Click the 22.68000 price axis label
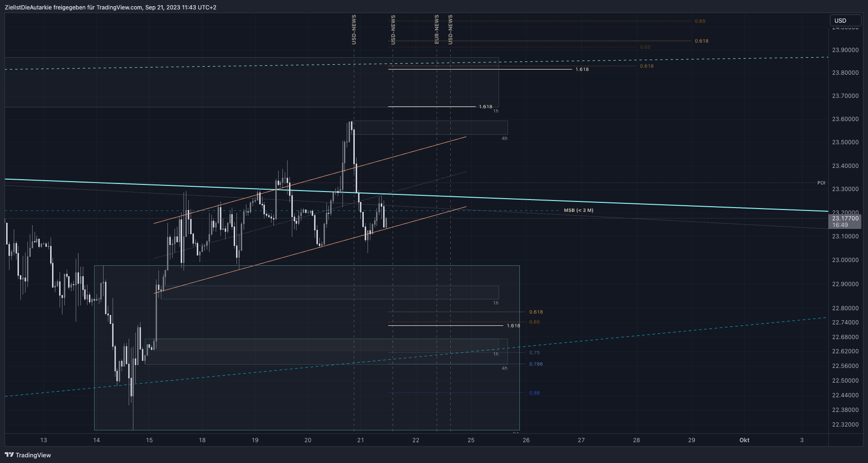This screenshot has height=463, width=868. [845, 337]
